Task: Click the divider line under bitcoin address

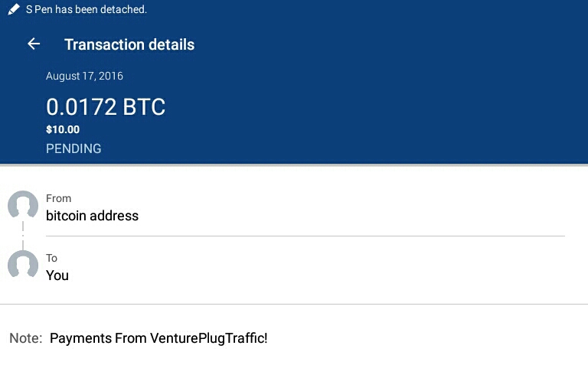Action: coord(305,236)
